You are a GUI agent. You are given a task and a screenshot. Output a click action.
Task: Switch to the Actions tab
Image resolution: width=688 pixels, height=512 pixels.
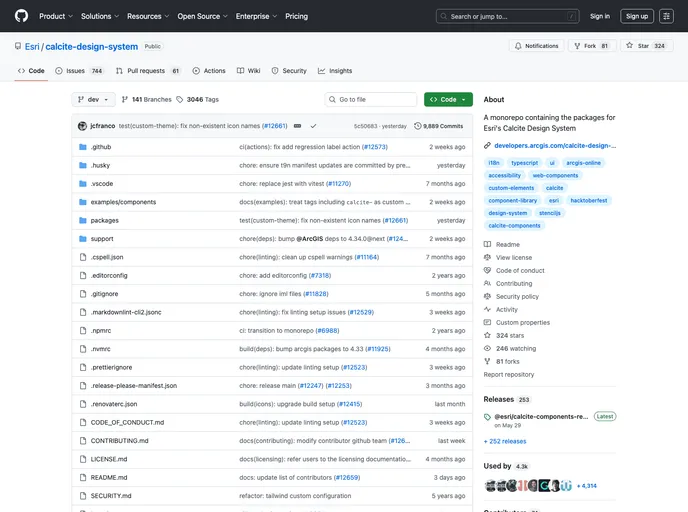(209, 71)
